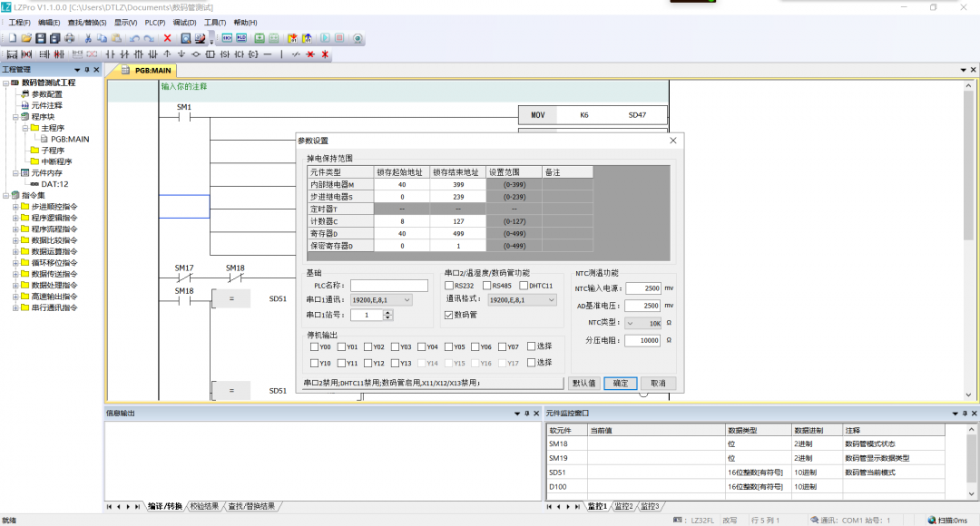Image resolution: width=980 pixels, height=526 pixels.
Task: Uncheck the 数码管 checkbox
Action: (449, 315)
